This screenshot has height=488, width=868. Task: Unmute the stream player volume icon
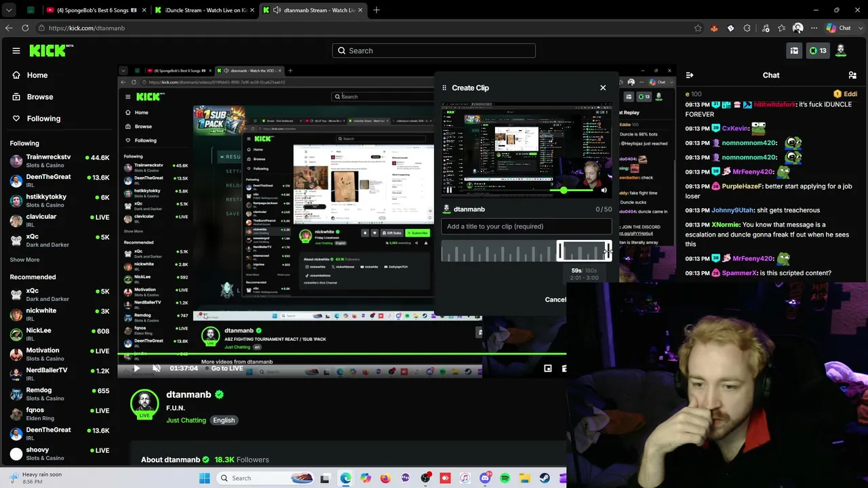[x=157, y=369]
